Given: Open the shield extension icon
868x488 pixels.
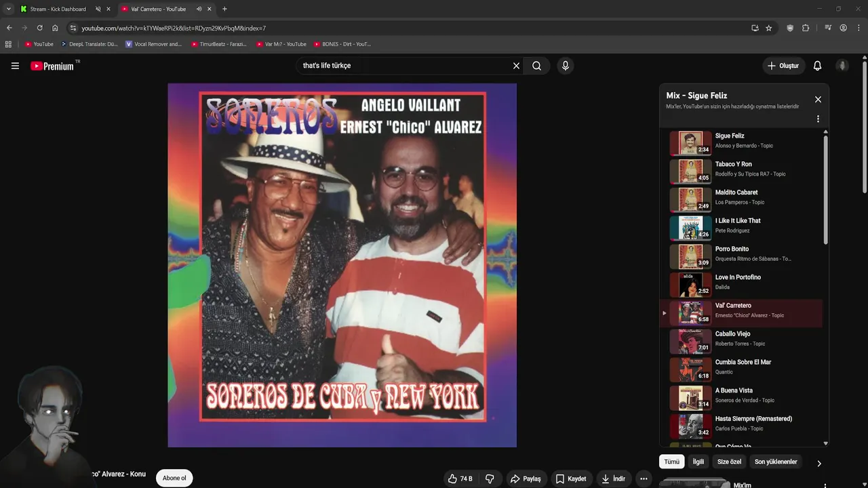Looking at the screenshot, I should pyautogui.click(x=790, y=28).
